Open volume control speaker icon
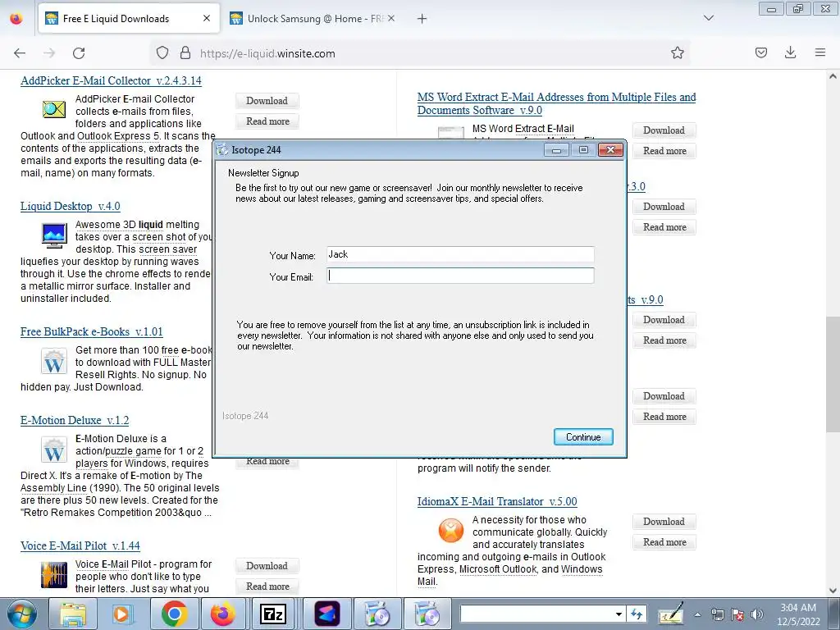Screen dimensions: 840x630 [x=756, y=614]
